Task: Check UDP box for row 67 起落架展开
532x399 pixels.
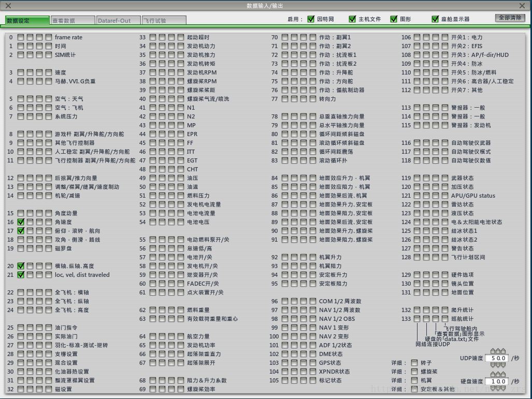Action: [x=153, y=363]
